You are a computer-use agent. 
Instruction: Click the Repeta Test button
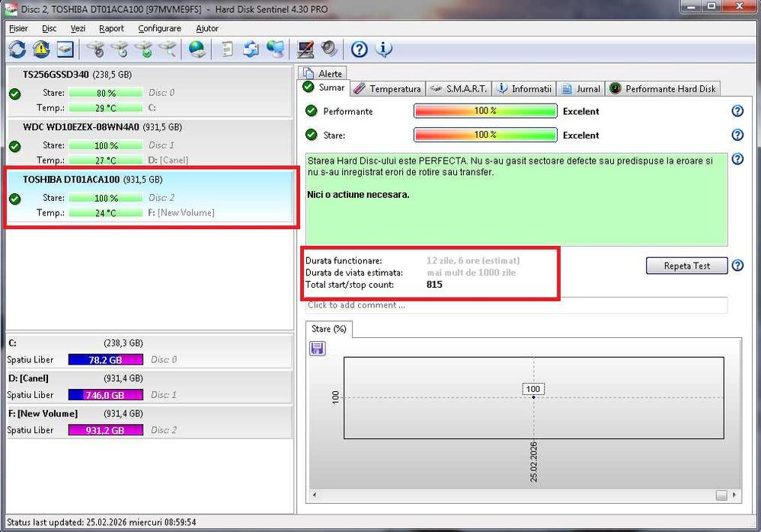(x=687, y=266)
